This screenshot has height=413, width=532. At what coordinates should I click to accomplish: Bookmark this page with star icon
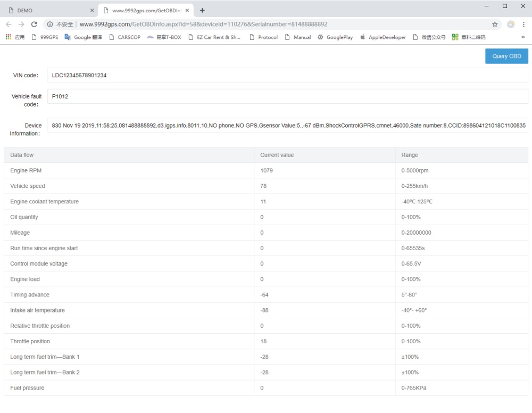(x=495, y=24)
